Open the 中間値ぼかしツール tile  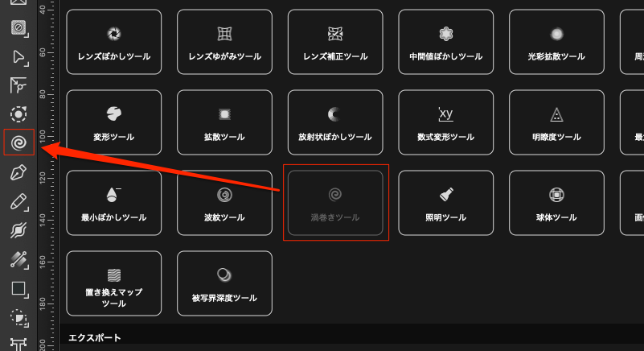click(446, 42)
